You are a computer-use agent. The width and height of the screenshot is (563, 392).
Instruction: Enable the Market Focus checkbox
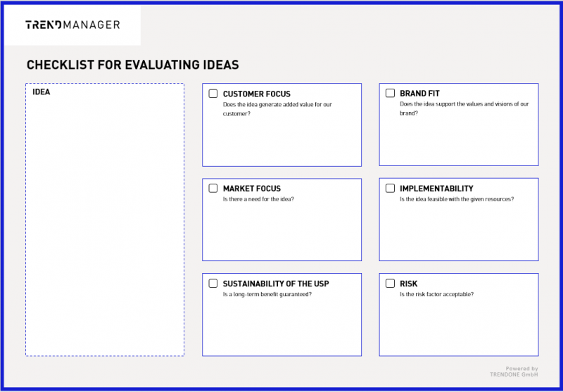coord(213,188)
